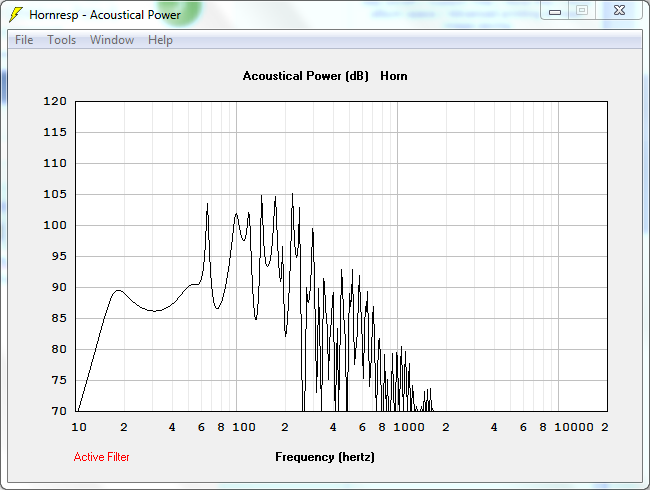Open the Window menu
650x490 pixels.
pos(112,40)
